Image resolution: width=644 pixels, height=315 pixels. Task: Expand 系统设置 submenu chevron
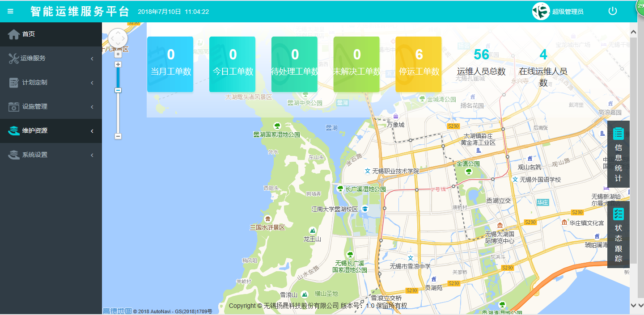[x=92, y=155]
